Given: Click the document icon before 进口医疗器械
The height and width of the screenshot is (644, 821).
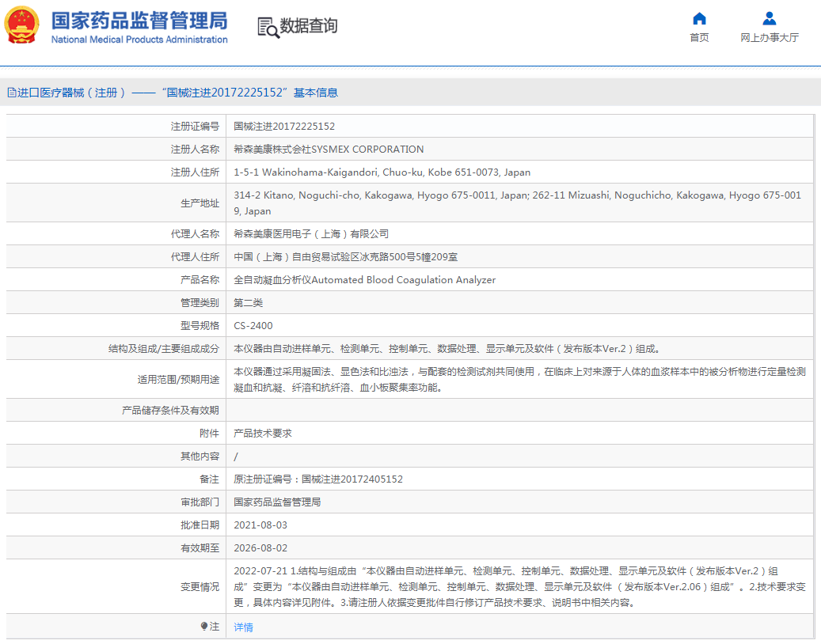Looking at the screenshot, I should pos(12,93).
